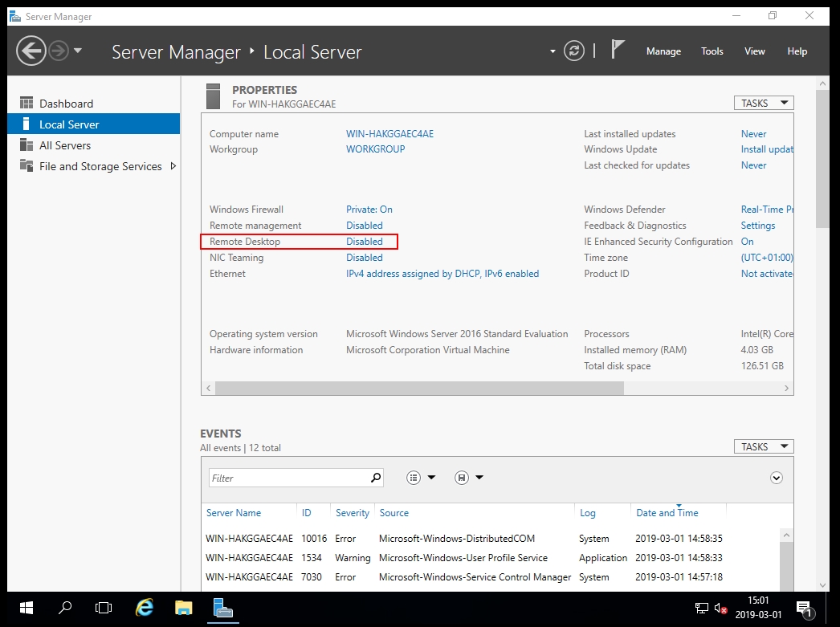Sort events by ID column
Image resolution: width=840 pixels, height=627 pixels.
coord(306,513)
